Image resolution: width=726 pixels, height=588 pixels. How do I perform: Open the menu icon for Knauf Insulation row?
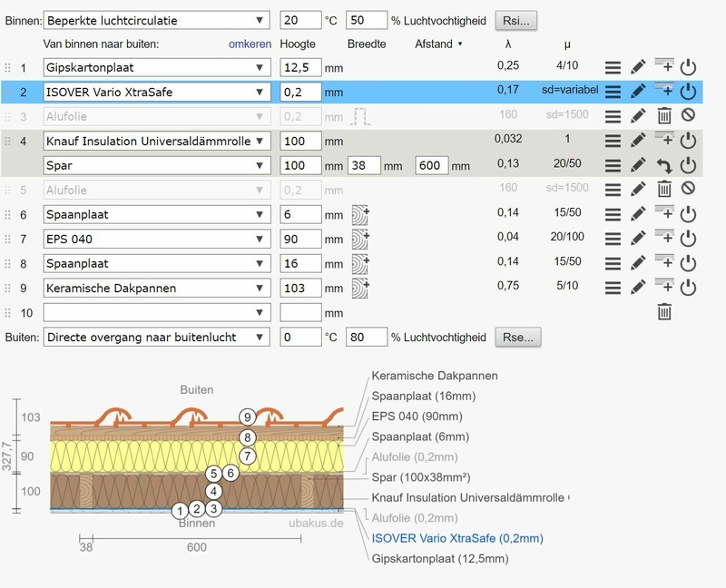click(613, 141)
